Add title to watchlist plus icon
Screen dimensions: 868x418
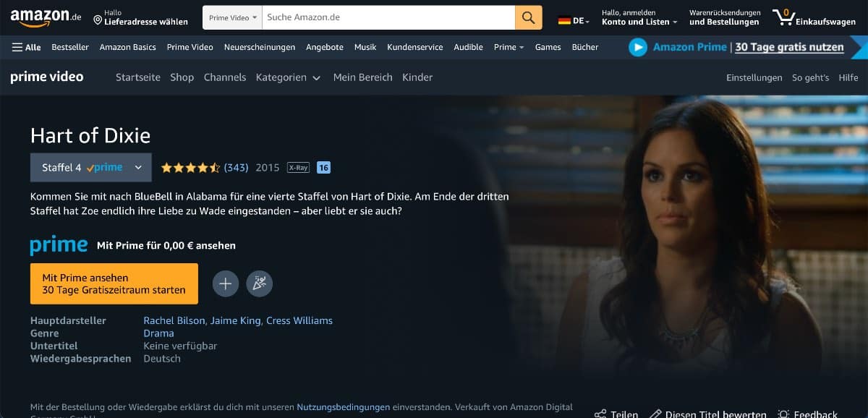225,284
